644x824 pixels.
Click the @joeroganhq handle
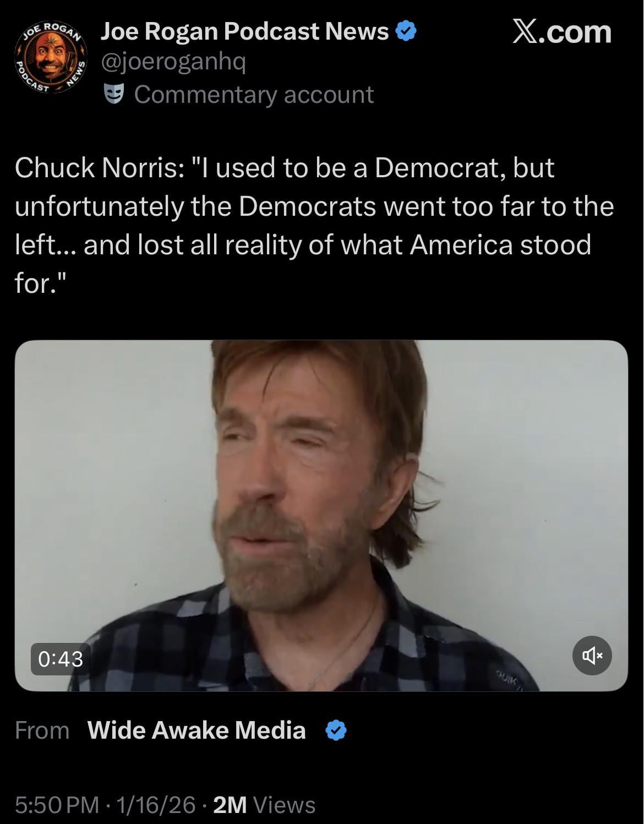click(x=173, y=63)
